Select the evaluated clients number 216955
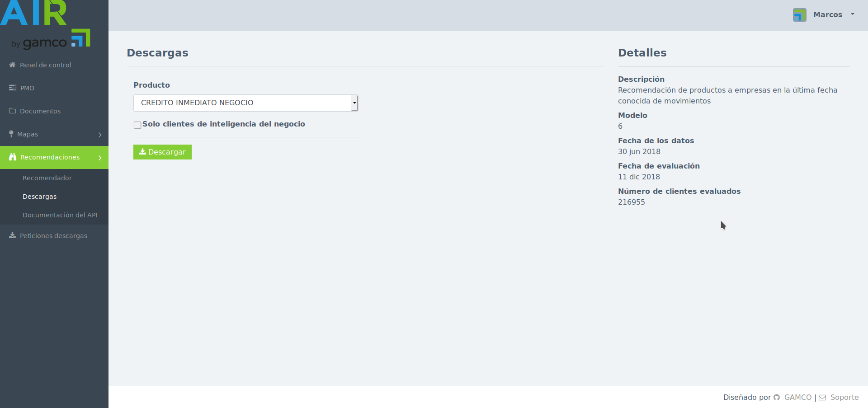Image resolution: width=868 pixels, height=408 pixels. point(632,202)
